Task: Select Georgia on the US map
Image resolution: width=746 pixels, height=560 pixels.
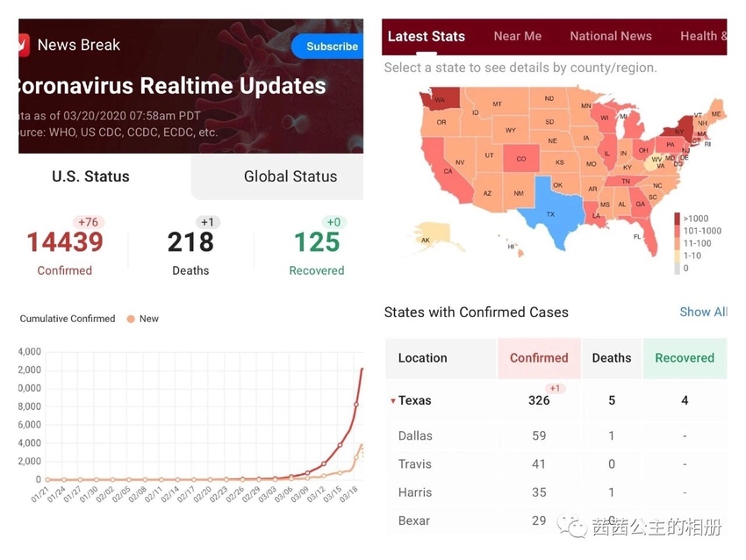Action: pos(641,203)
